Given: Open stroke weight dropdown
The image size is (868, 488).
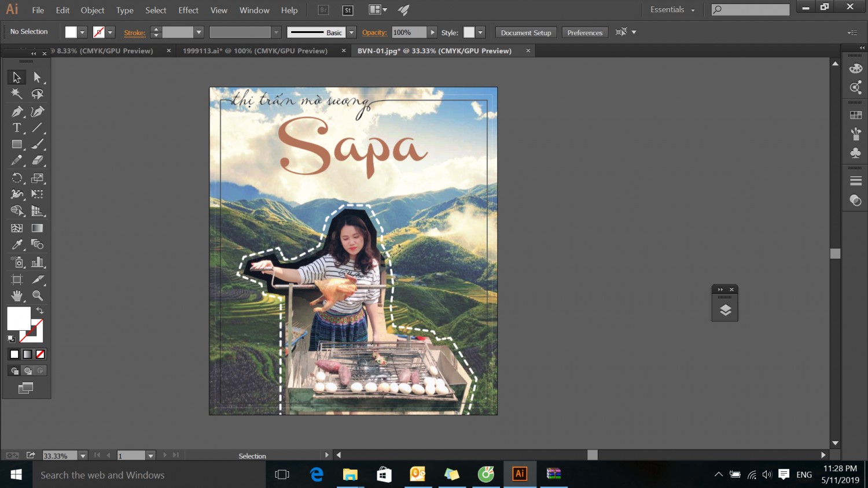Looking at the screenshot, I should coord(198,32).
